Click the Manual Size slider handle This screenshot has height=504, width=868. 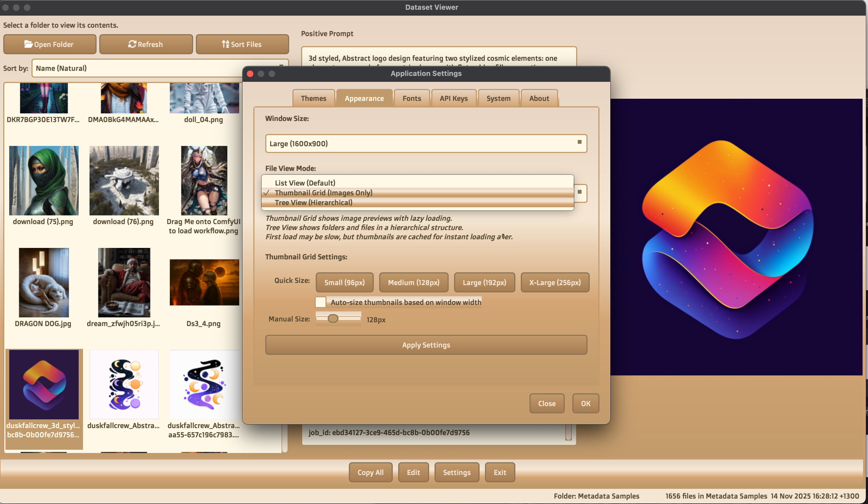333,319
